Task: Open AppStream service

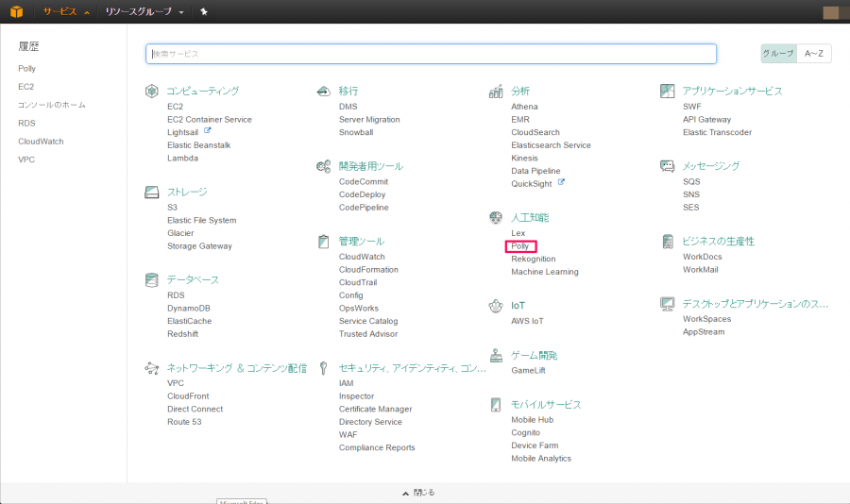Action: pyautogui.click(x=704, y=331)
